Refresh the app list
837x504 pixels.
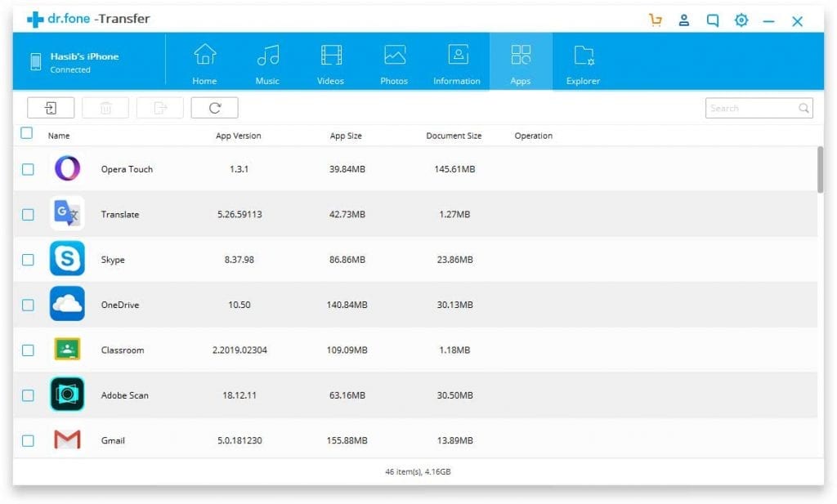click(x=214, y=107)
